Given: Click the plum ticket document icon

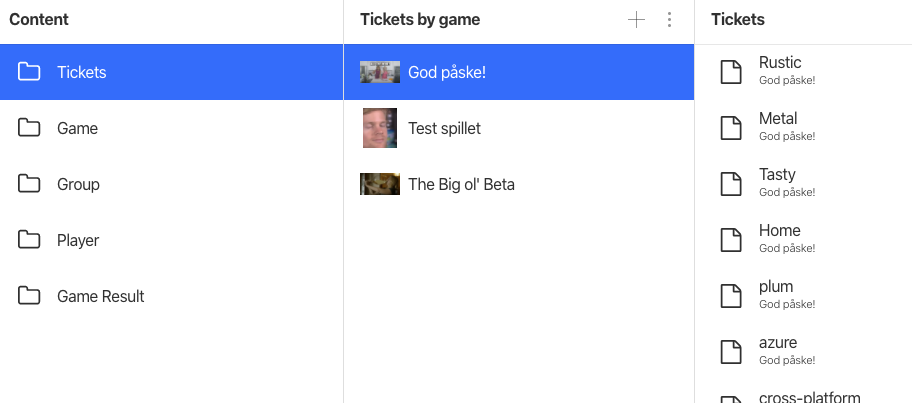Looking at the screenshot, I should pyautogui.click(x=732, y=295).
